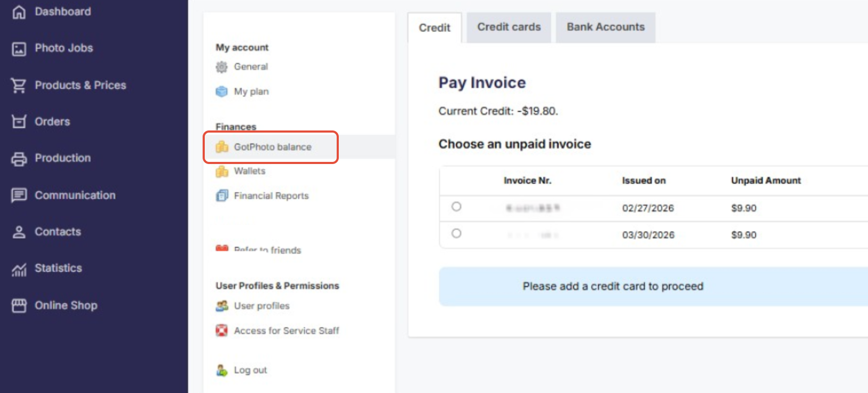Select the Communication chat icon

click(19, 195)
